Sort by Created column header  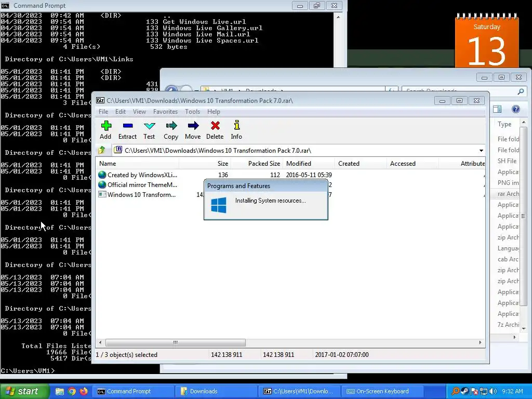tap(361, 164)
